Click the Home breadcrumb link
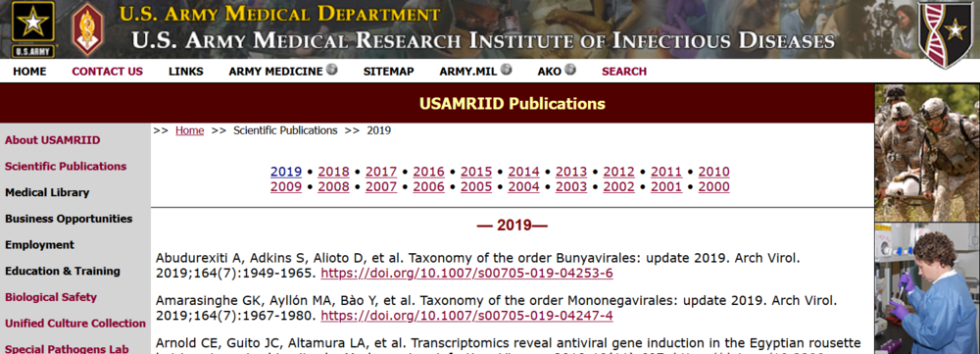The image size is (980, 354). (x=189, y=130)
